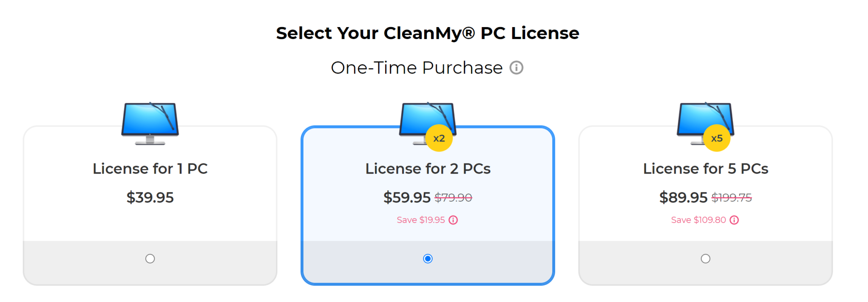Screen dimensions: 868x302
Task: Click the Select Your CleanMy PC License heading
Action: 428,33
